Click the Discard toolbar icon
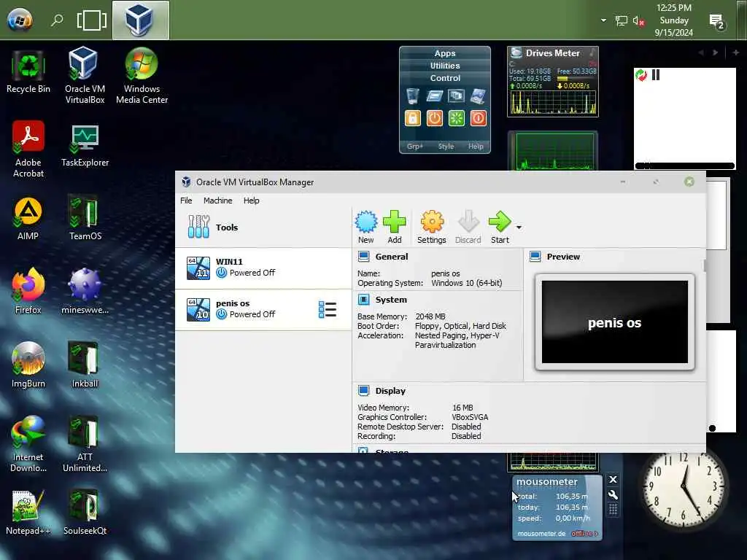 (468, 227)
